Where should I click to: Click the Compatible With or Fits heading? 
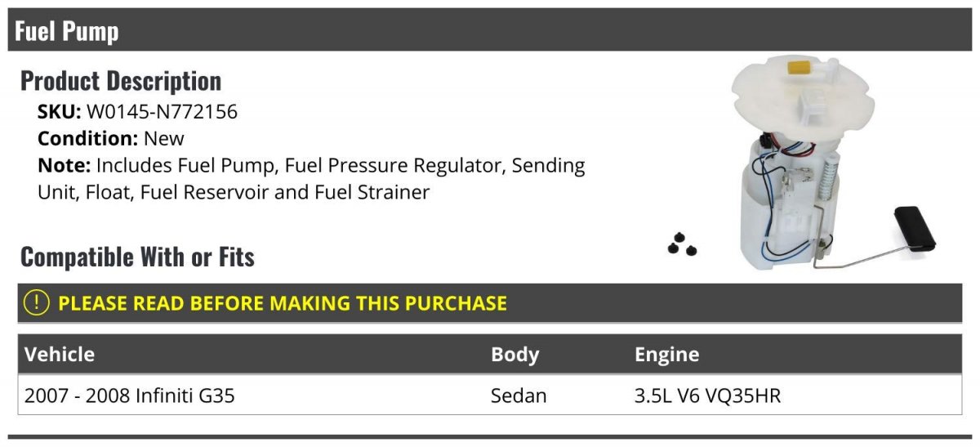[137, 257]
